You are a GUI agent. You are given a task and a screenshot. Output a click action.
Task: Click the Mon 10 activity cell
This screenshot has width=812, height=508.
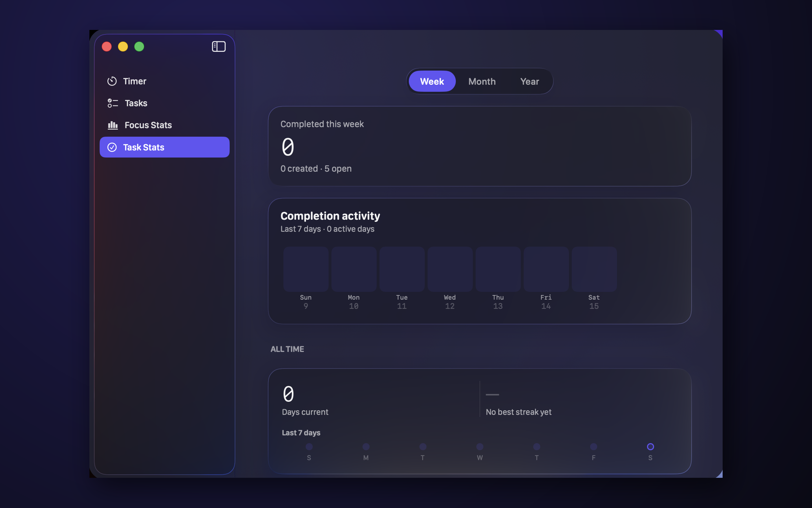click(354, 269)
